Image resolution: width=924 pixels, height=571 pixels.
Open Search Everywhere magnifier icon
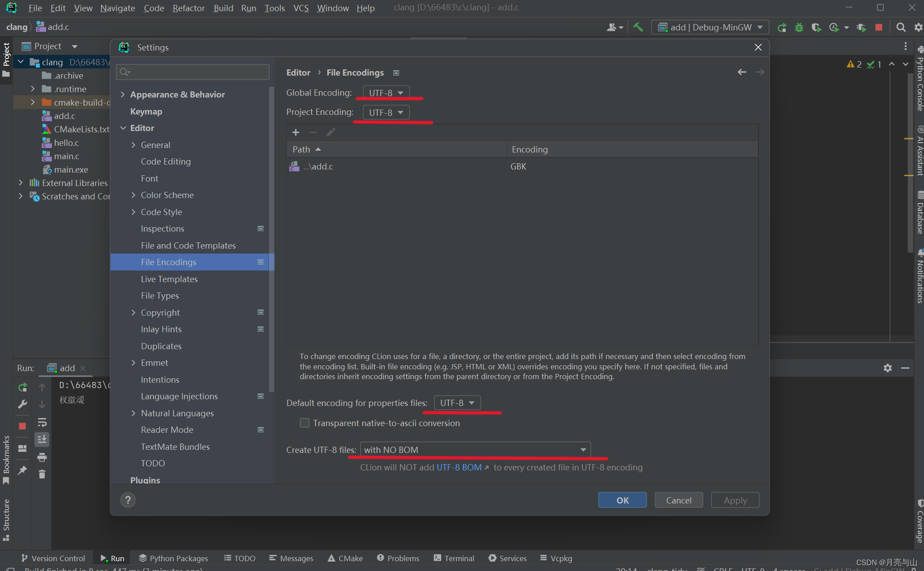(x=901, y=27)
